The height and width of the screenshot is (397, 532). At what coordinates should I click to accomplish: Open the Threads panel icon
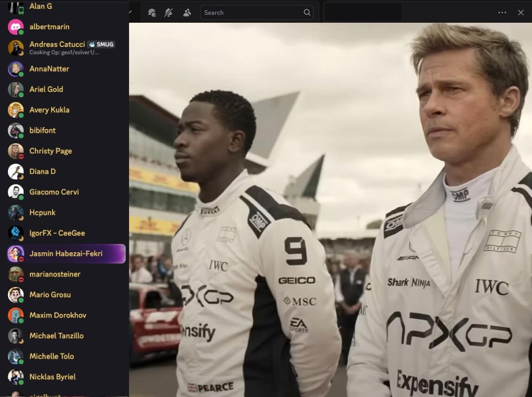click(x=152, y=13)
